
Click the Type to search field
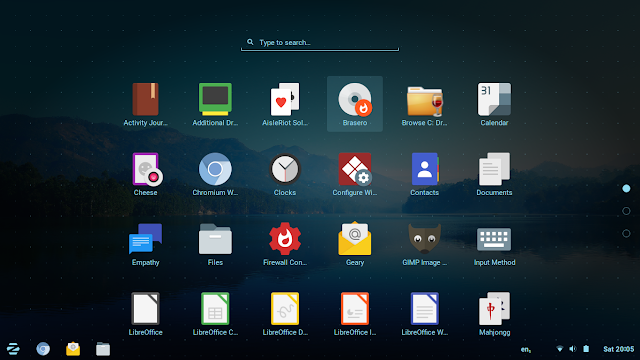tap(320, 42)
